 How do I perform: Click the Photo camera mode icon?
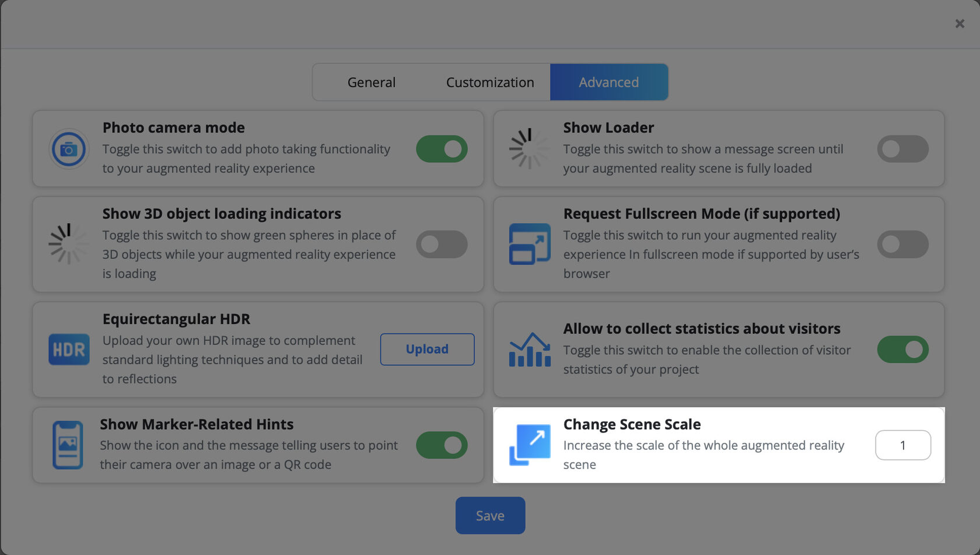coord(69,149)
